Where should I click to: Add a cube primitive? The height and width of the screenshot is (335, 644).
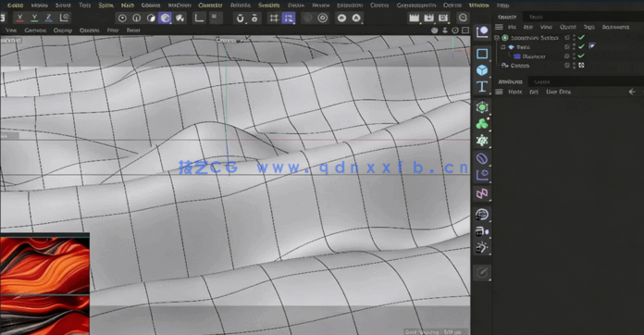[x=482, y=70]
